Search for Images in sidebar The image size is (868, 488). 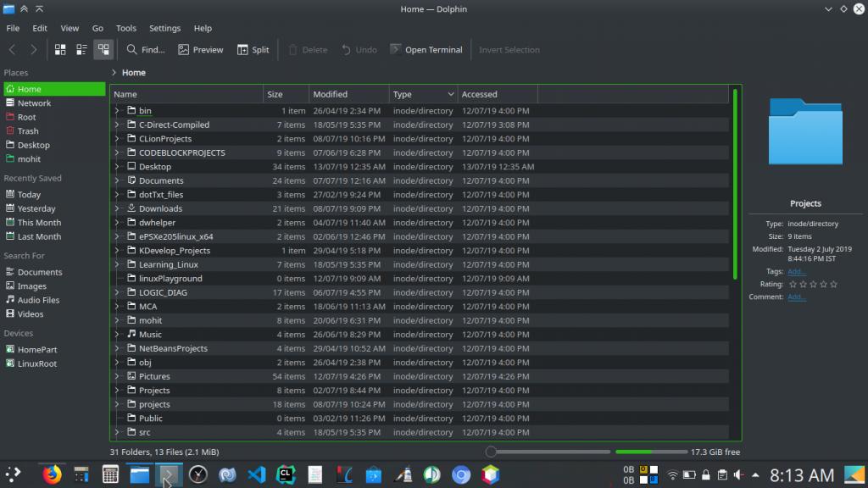click(54, 286)
